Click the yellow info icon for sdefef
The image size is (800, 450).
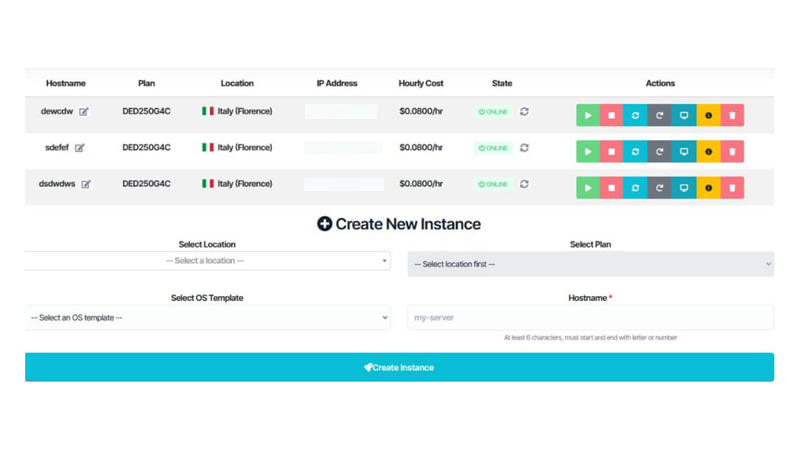pyautogui.click(x=708, y=152)
